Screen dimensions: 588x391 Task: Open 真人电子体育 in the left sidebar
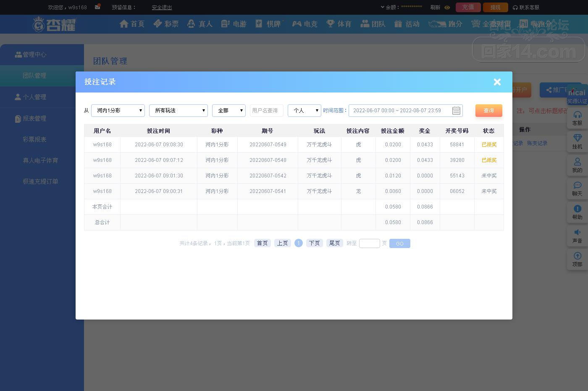pos(41,161)
